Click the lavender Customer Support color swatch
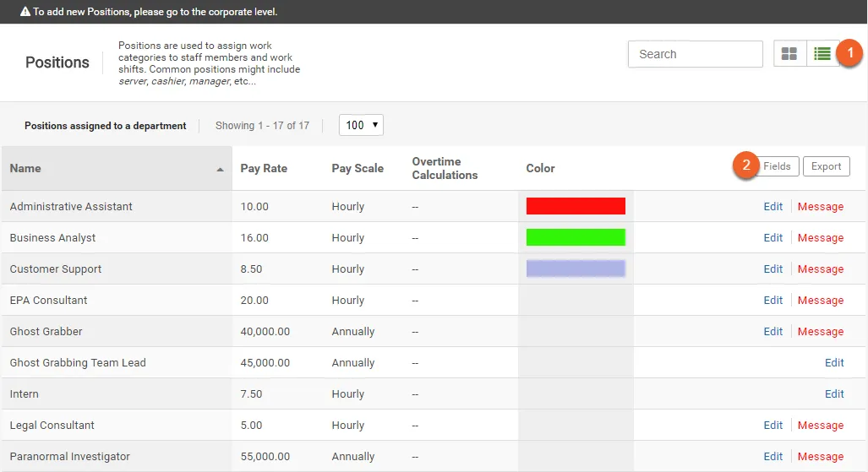868x472 pixels. click(x=576, y=269)
